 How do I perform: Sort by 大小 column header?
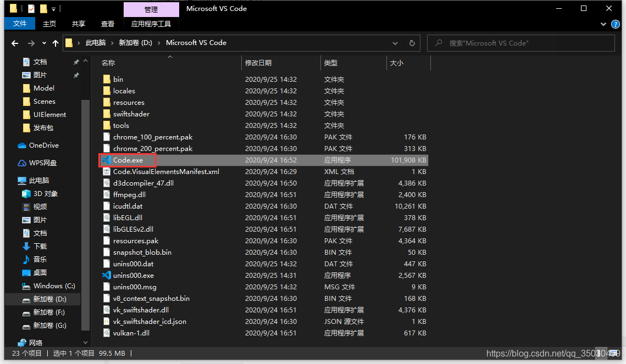396,63
